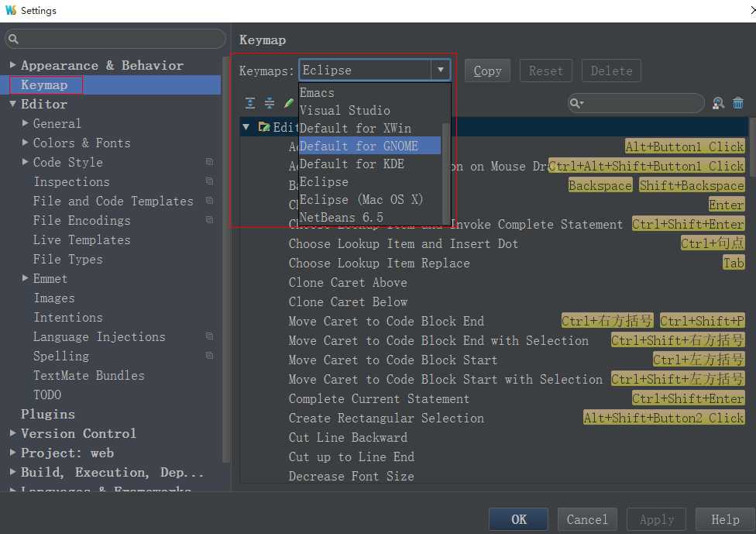Click the Reset button
The image size is (756, 534).
click(546, 71)
